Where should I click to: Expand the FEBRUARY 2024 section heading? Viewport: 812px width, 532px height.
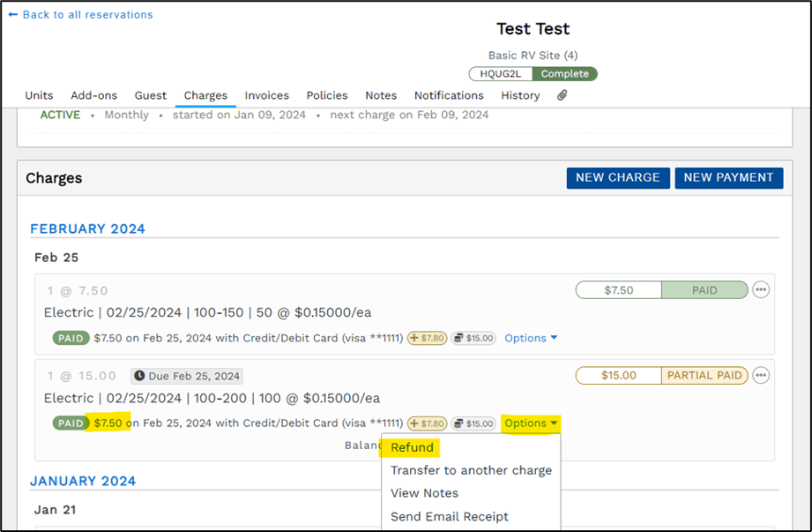coord(87,229)
